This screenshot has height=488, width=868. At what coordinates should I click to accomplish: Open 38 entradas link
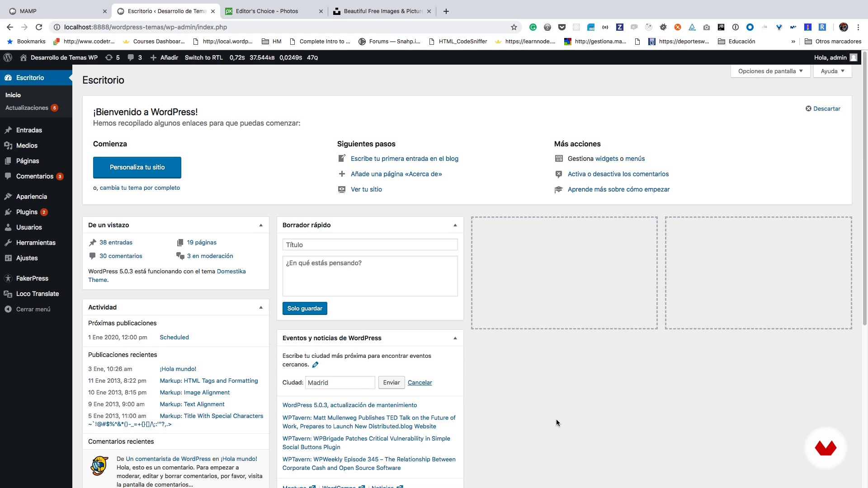tap(116, 243)
